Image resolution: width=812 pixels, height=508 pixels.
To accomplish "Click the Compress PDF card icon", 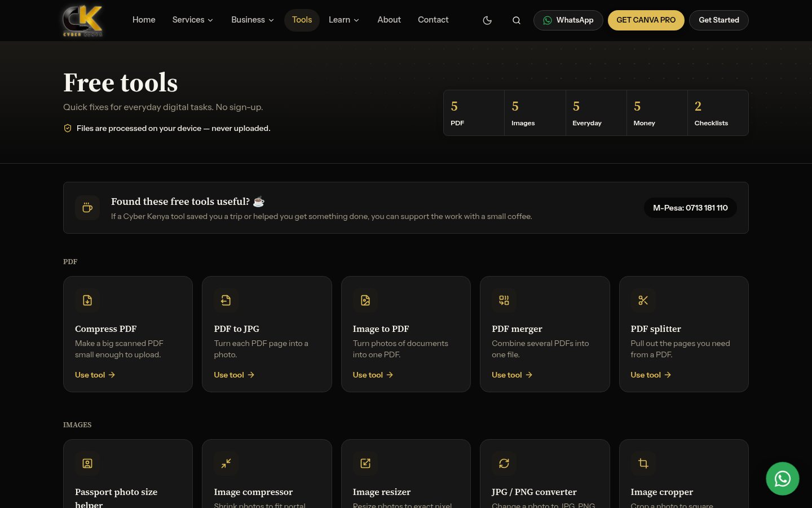I will click(x=87, y=300).
